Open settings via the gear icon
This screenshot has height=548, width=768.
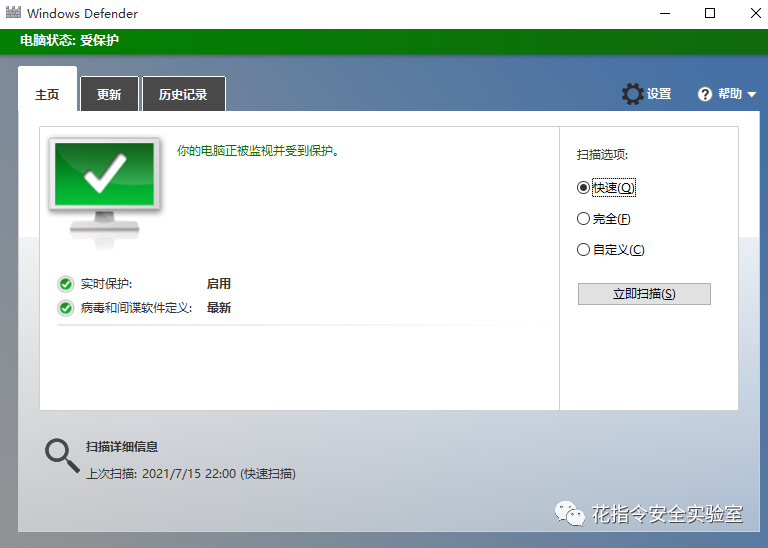[x=632, y=94]
